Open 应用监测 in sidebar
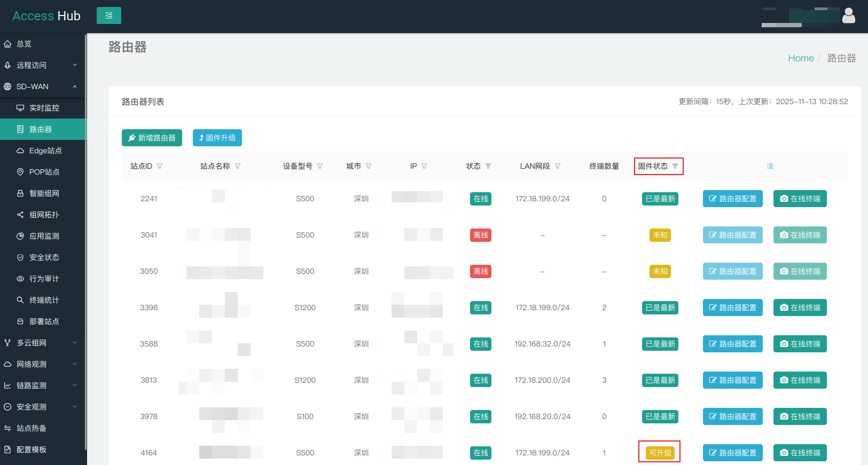Viewport: 868px width, 465px height. pyautogui.click(x=43, y=236)
